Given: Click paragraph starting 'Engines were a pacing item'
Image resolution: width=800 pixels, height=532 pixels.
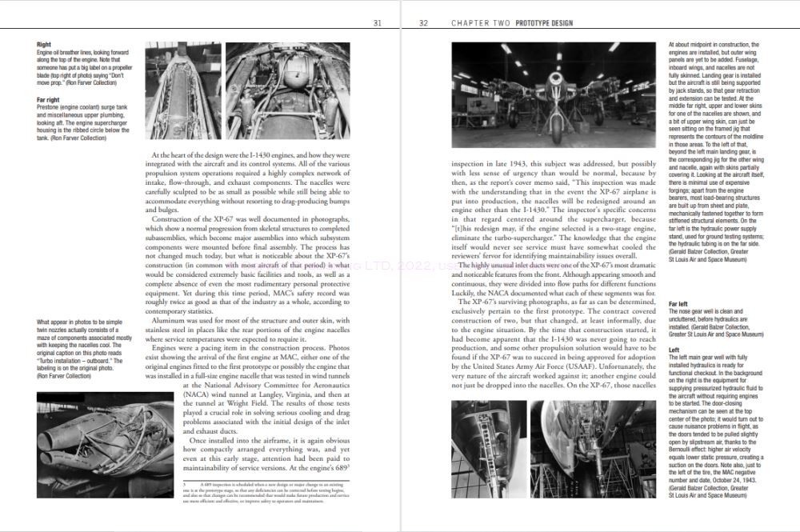Looking at the screenshot, I should coord(247,390).
